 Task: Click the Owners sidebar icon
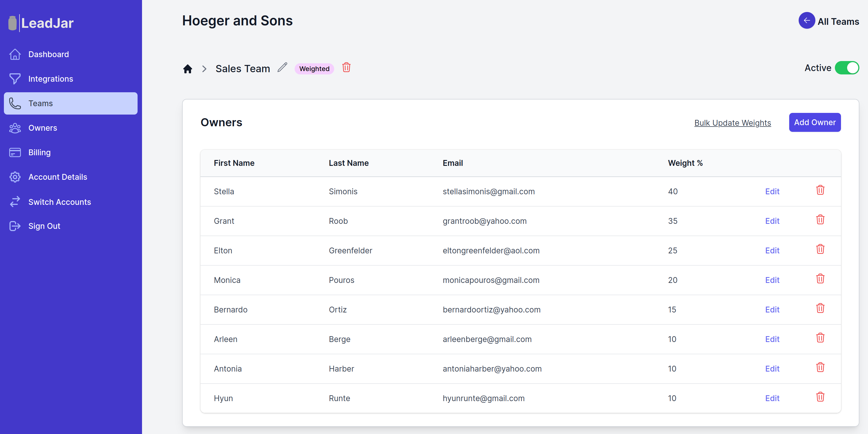click(16, 127)
